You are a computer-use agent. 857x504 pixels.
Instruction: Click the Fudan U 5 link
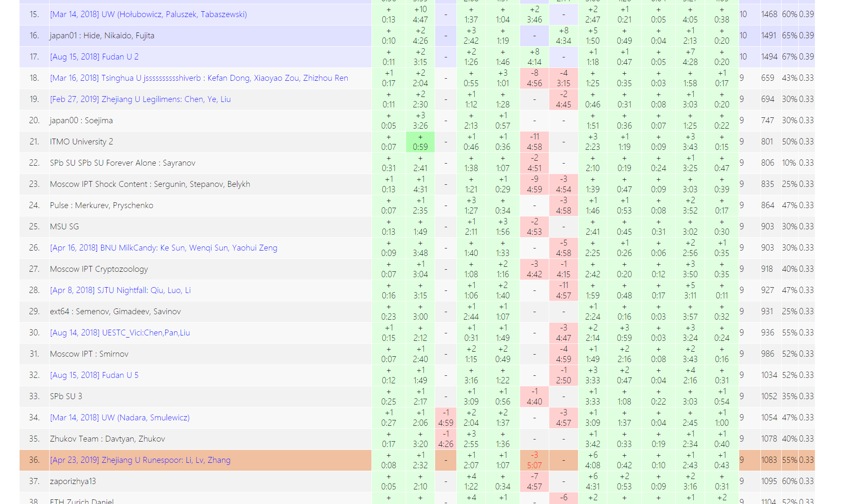94,375
